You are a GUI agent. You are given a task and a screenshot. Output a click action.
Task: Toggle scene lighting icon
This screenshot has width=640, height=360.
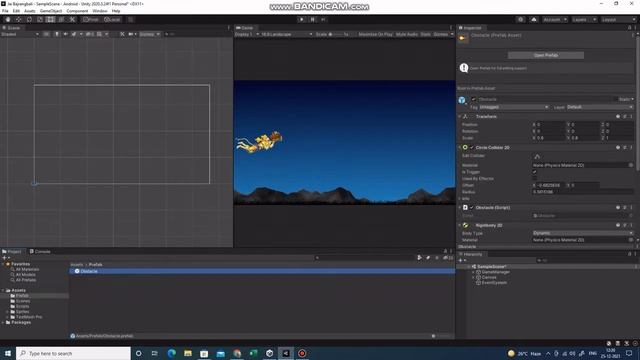pyautogui.click(x=57, y=34)
